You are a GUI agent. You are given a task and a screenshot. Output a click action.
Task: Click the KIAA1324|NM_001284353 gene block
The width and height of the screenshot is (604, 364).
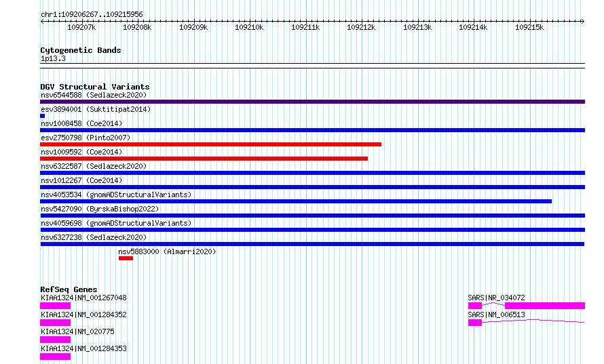(56, 357)
